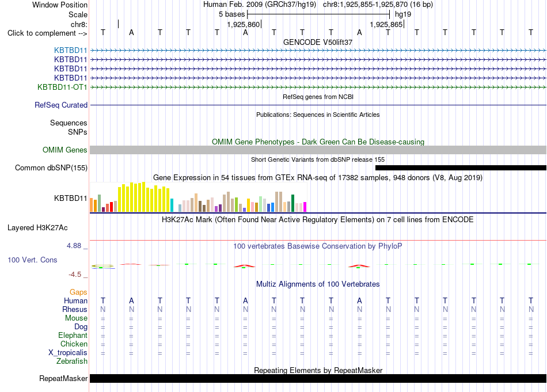Viewport: 547px width, 392px height.
Task: Click the Scale label
Action: [x=78, y=14]
